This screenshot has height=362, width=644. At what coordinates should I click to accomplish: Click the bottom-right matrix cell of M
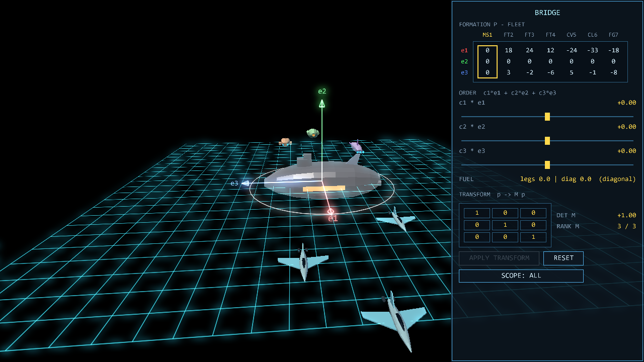(x=533, y=237)
